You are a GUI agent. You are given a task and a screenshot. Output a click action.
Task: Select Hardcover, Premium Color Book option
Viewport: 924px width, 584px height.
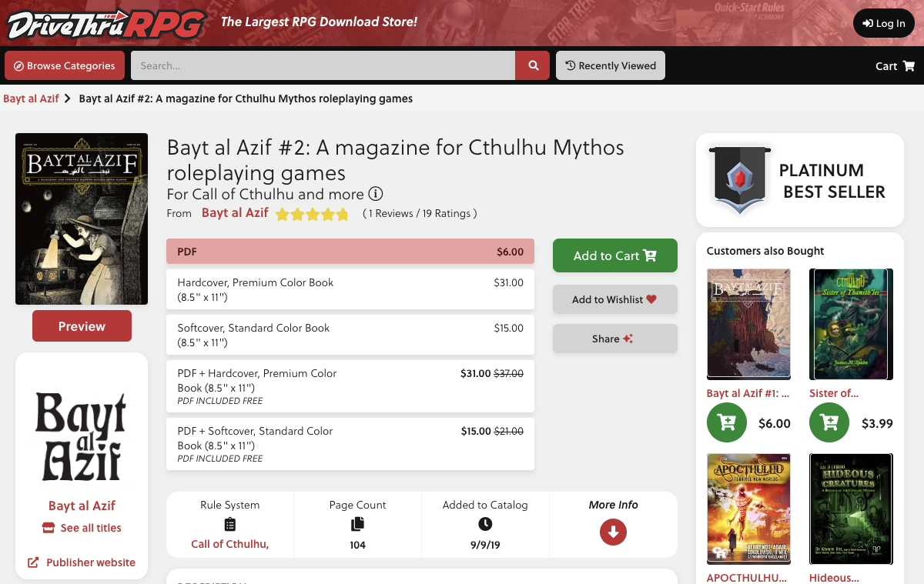coord(350,289)
